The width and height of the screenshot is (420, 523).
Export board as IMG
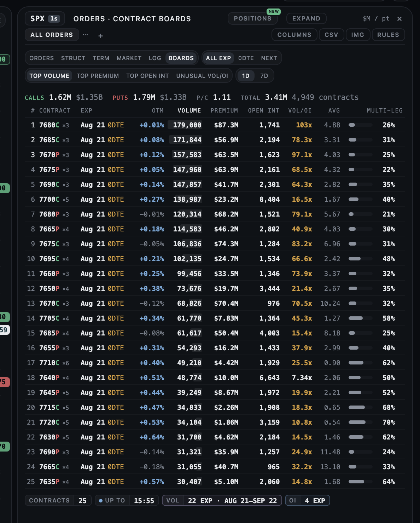pos(358,35)
